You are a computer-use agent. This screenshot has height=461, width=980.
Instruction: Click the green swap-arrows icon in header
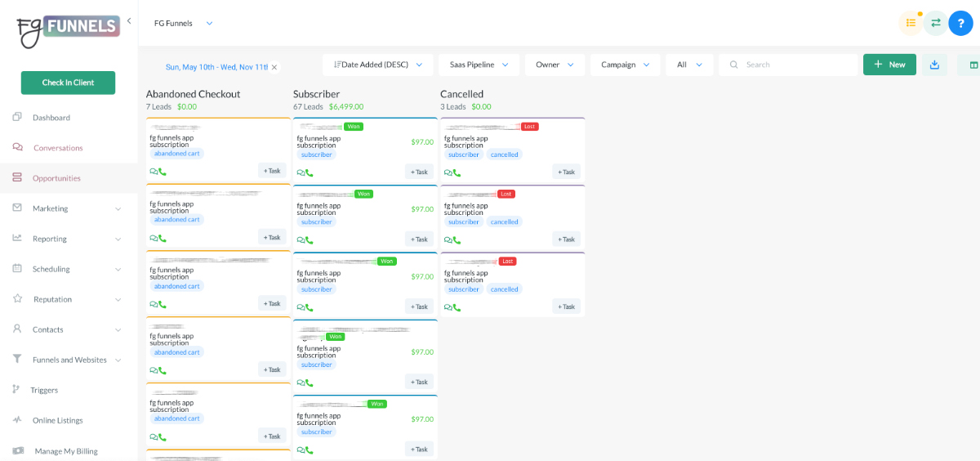coord(936,23)
